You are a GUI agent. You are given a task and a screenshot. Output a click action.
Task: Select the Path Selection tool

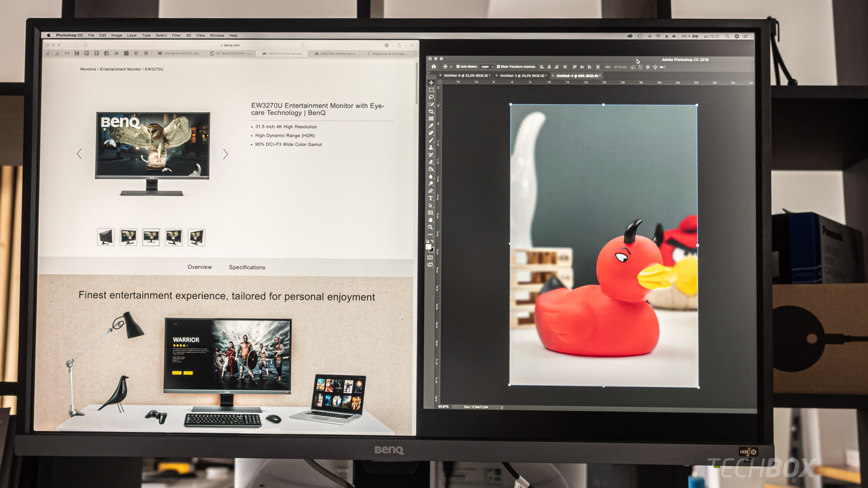click(431, 206)
